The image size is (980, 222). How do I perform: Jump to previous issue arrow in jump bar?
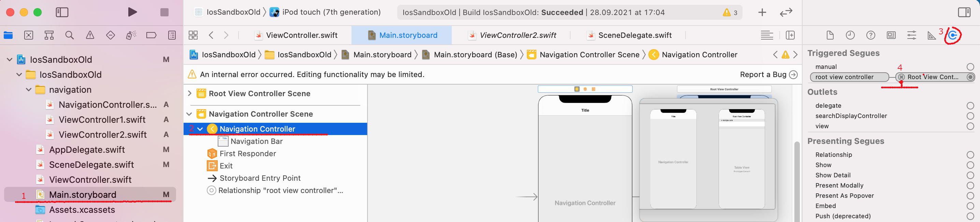pyautogui.click(x=775, y=55)
